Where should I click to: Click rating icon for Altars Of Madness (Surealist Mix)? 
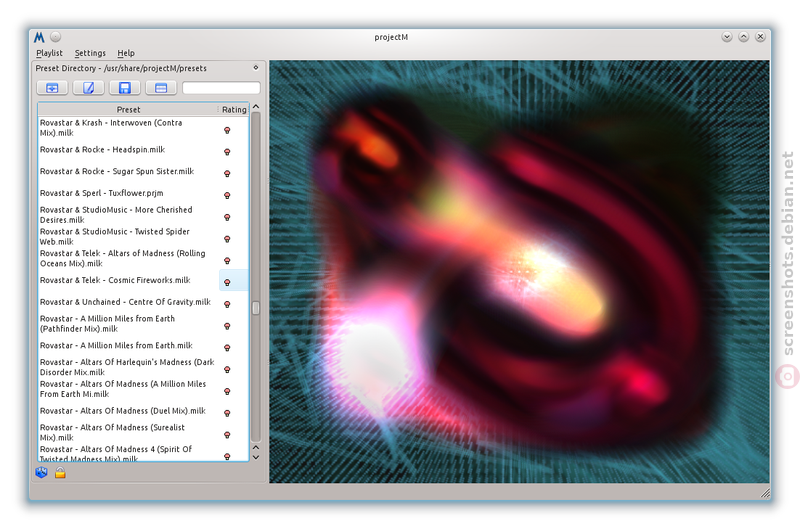(228, 435)
